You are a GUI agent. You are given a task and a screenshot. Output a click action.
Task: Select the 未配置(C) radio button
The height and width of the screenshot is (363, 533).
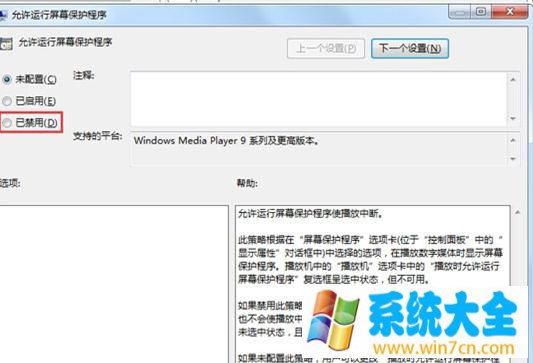point(7,80)
